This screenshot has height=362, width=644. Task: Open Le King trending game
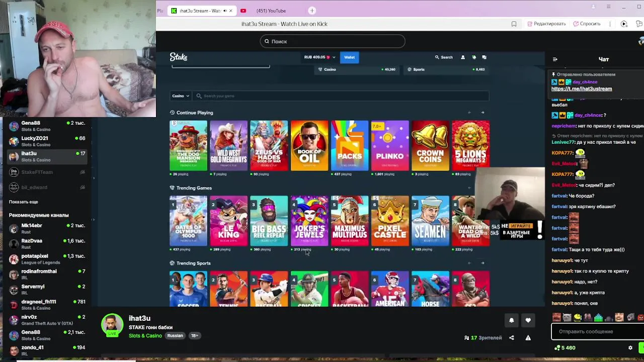[228, 221]
